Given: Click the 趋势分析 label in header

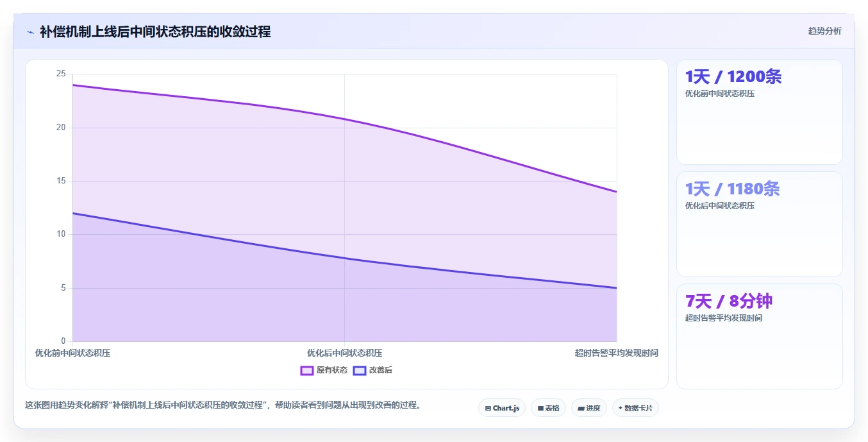Looking at the screenshot, I should pyautogui.click(x=824, y=31).
